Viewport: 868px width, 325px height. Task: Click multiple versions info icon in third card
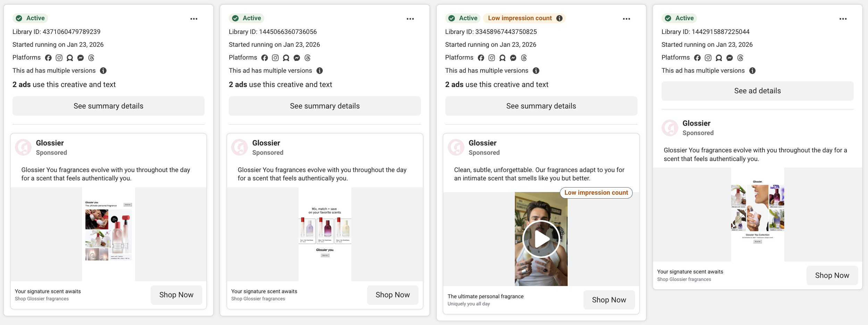[536, 70]
